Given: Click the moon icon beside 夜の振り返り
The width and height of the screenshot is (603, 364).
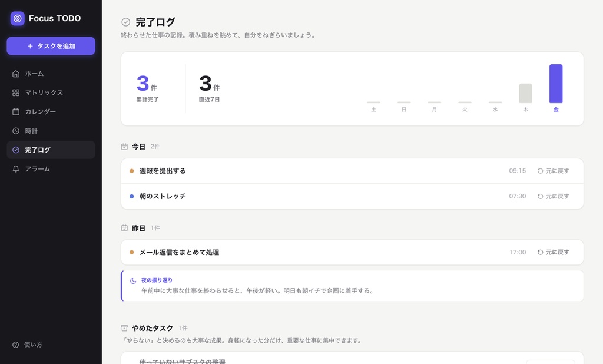Looking at the screenshot, I should pyautogui.click(x=133, y=281).
